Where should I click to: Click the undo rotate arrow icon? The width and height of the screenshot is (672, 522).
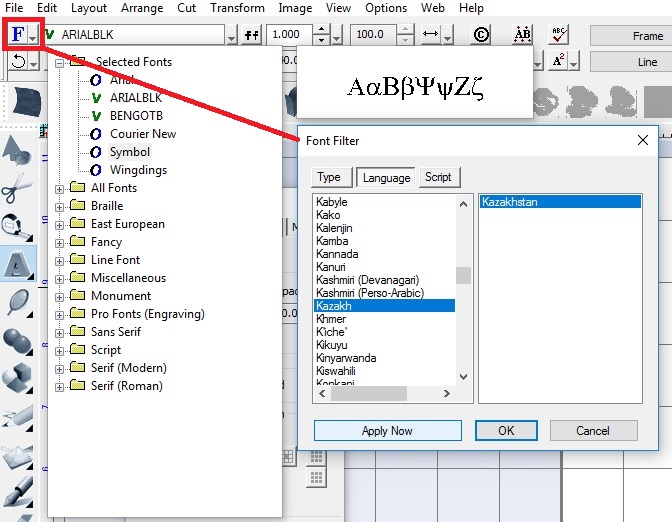click(18, 61)
